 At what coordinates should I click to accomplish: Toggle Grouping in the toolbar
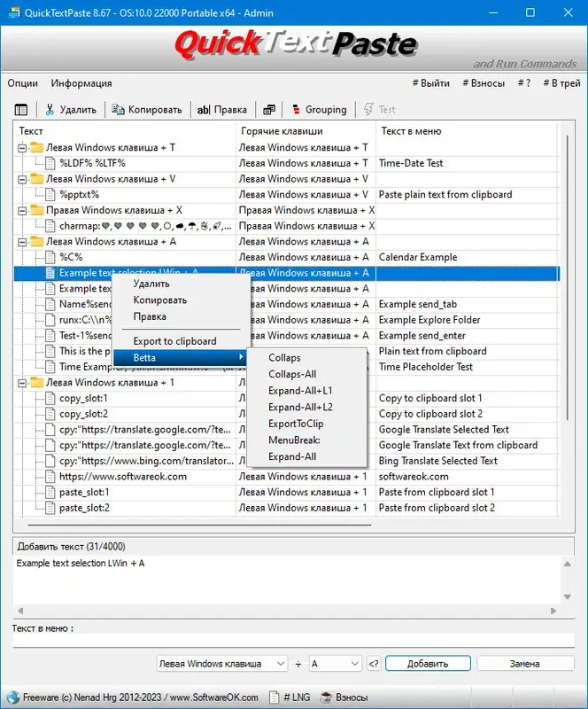319,109
